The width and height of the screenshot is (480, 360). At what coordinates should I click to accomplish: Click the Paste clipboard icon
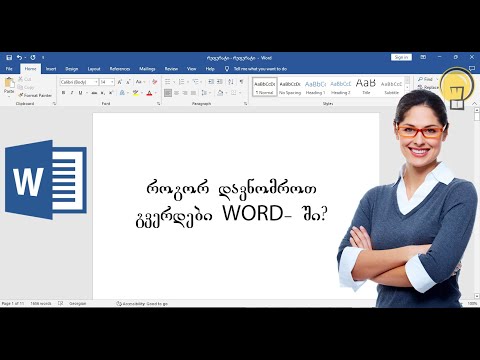[9, 83]
